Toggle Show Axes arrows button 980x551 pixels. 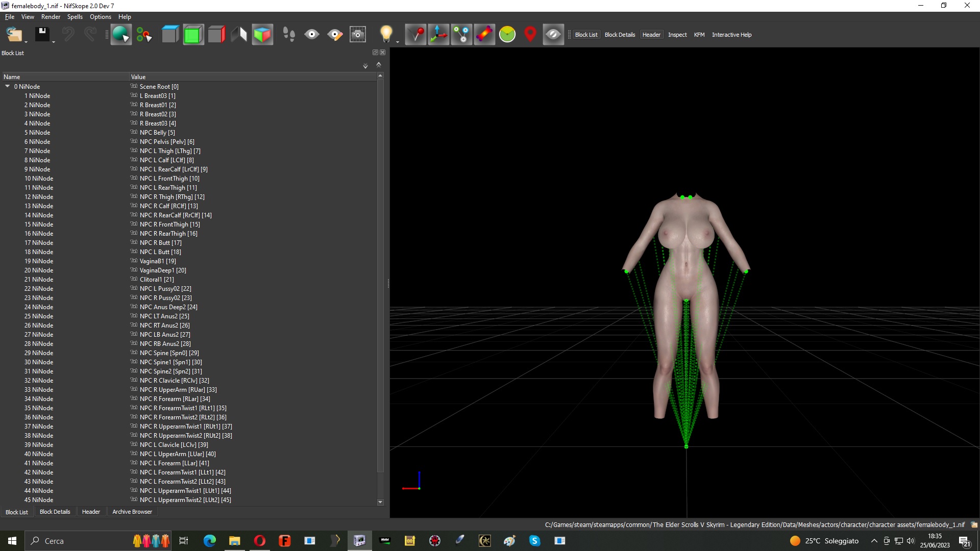438,34
